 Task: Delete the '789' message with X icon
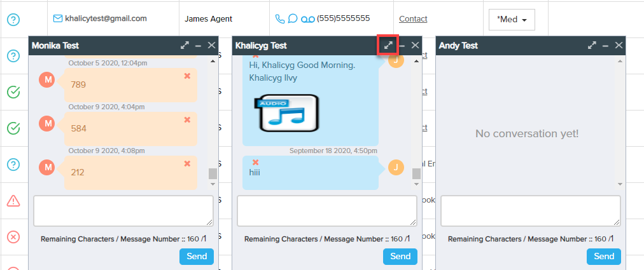[187, 76]
